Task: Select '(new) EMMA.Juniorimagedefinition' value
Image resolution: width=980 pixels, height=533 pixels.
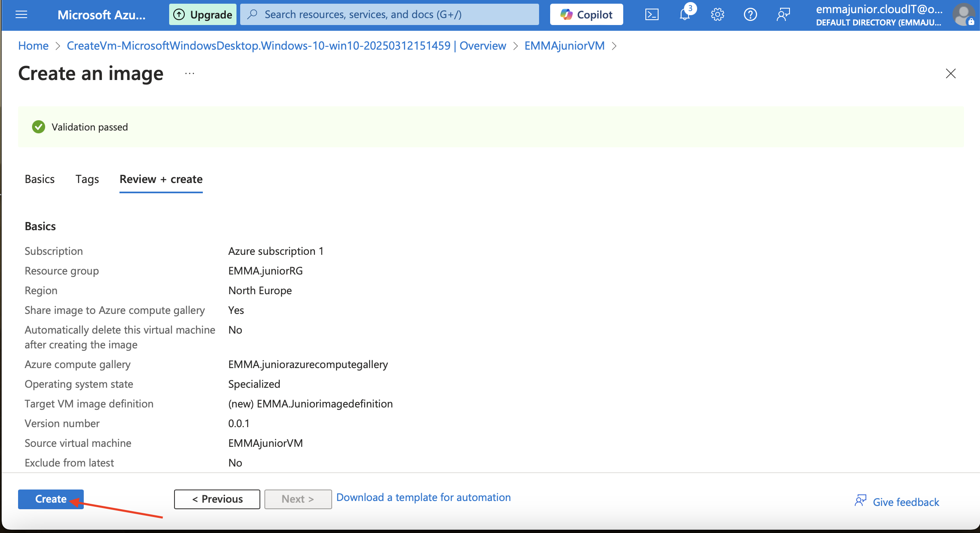Action: [310, 404]
